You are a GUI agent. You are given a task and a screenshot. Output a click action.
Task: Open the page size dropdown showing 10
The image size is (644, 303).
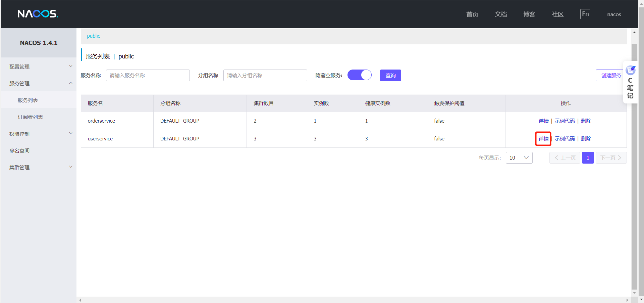pyautogui.click(x=519, y=158)
